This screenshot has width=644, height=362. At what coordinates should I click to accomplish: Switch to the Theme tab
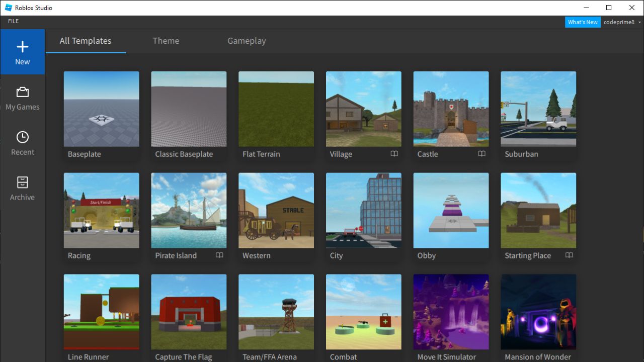(166, 41)
